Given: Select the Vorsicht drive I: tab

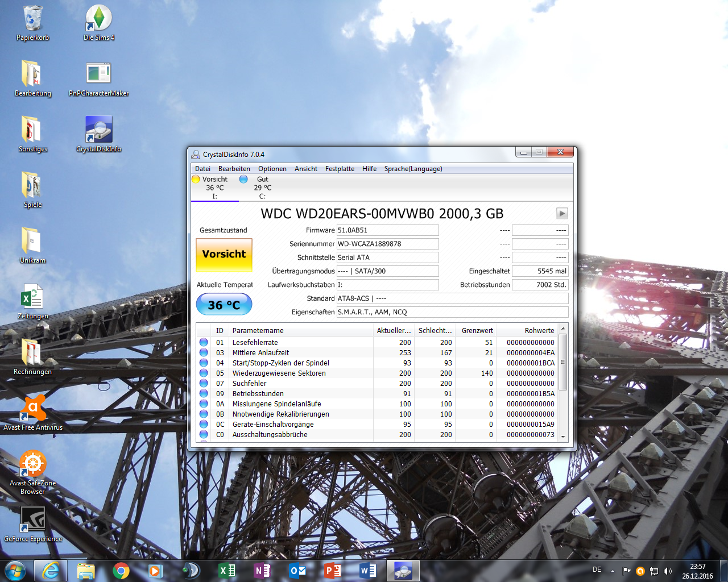Looking at the screenshot, I should click(x=214, y=188).
